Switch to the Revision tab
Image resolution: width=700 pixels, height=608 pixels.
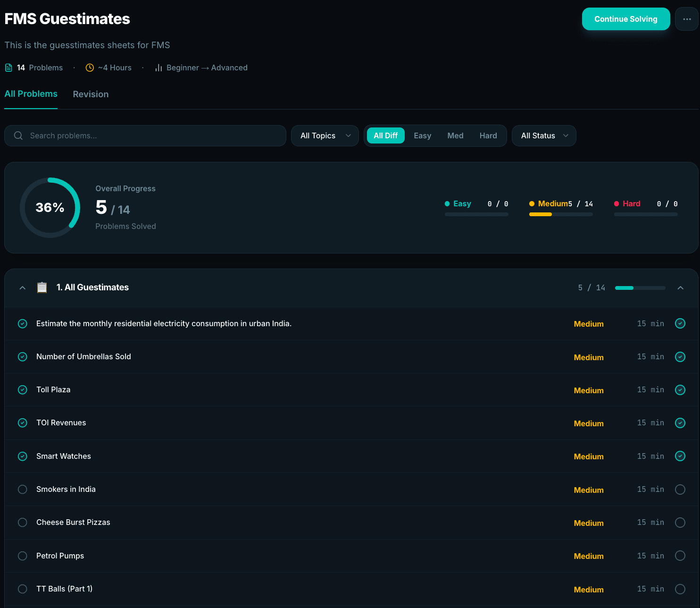[x=91, y=94]
